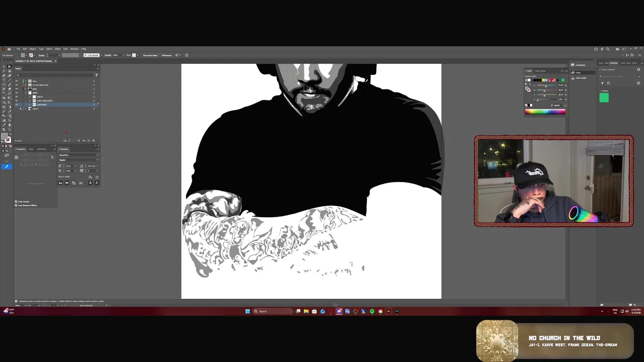Open the Object menu
The width and height of the screenshot is (644, 362).
point(33,49)
